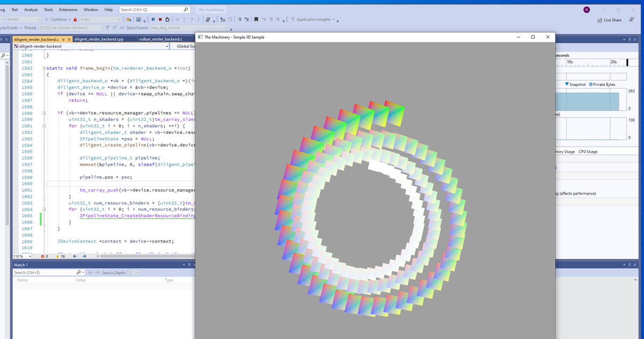The width and height of the screenshot is (644, 339).
Task: Click the pin on diligent_render_backend.c tab
Action: (x=62, y=39)
